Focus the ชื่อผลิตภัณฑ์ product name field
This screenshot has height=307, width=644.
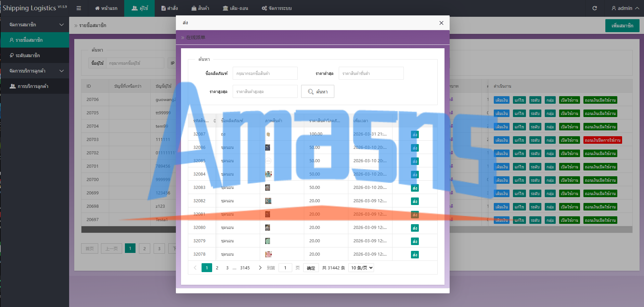(x=265, y=73)
